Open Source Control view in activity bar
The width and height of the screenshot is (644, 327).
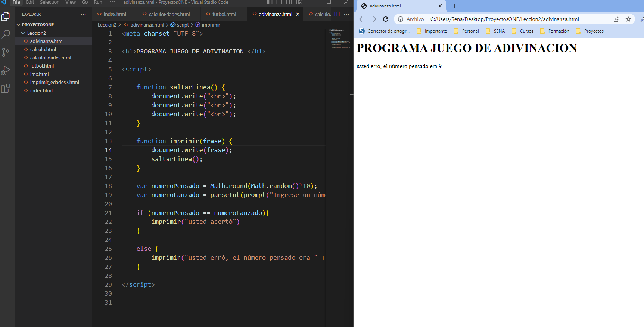click(x=6, y=52)
